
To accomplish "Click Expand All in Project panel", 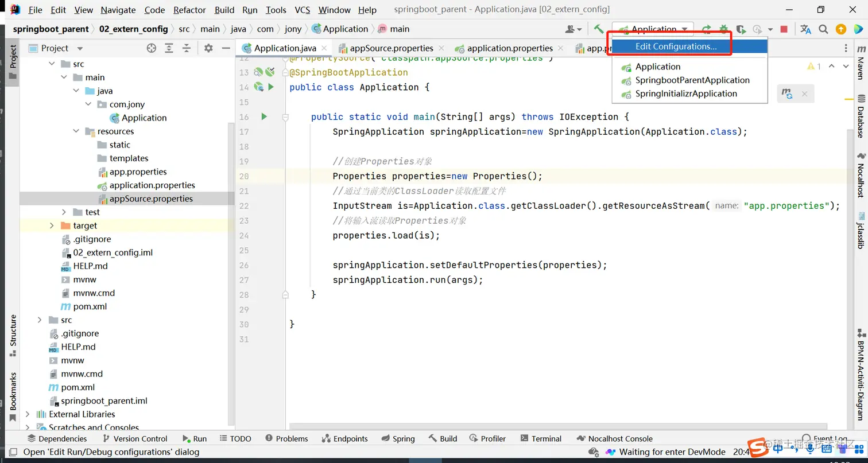I will 169,48.
